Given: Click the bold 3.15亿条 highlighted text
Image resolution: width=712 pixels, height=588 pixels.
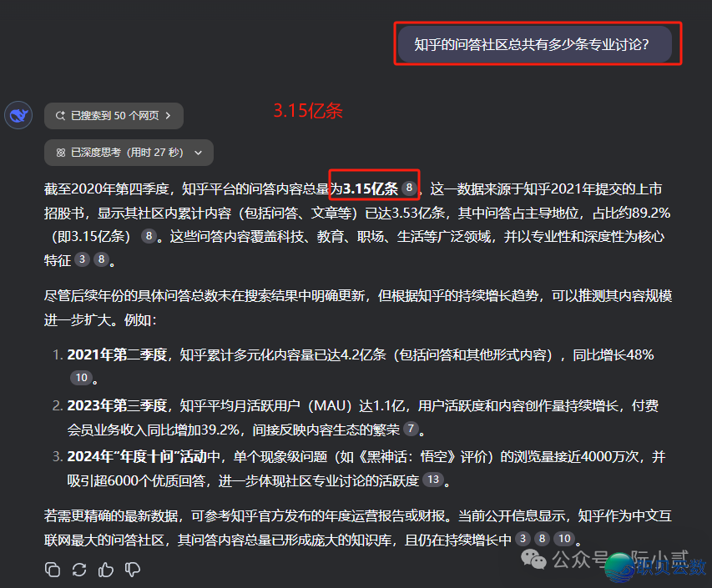Looking at the screenshot, I should 371,188.
